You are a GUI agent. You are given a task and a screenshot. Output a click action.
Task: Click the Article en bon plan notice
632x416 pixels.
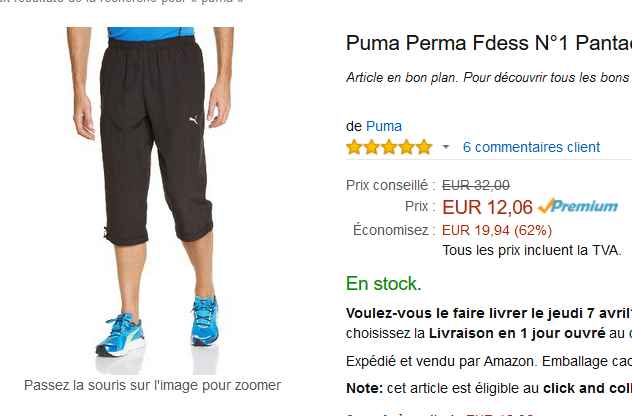coord(488,77)
